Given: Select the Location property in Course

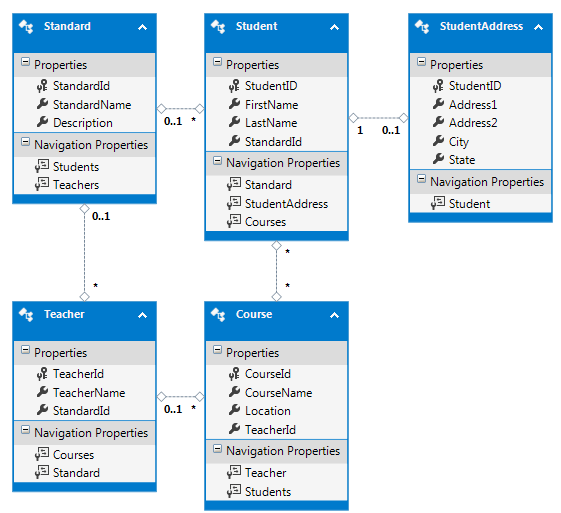Looking at the screenshot, I should [268, 411].
